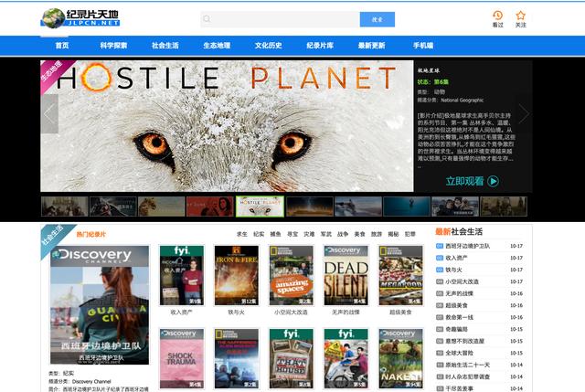Click the 寻宝 category tag
585x392 pixels.
coord(292,234)
